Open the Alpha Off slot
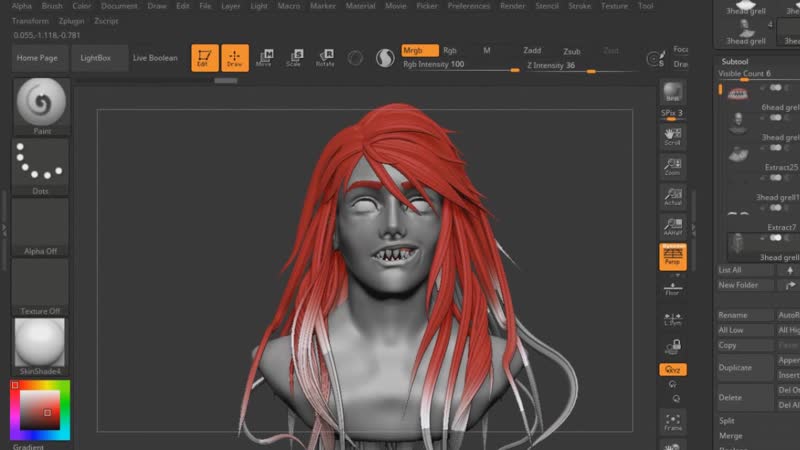Viewport: 800px width, 450px height. 40,227
